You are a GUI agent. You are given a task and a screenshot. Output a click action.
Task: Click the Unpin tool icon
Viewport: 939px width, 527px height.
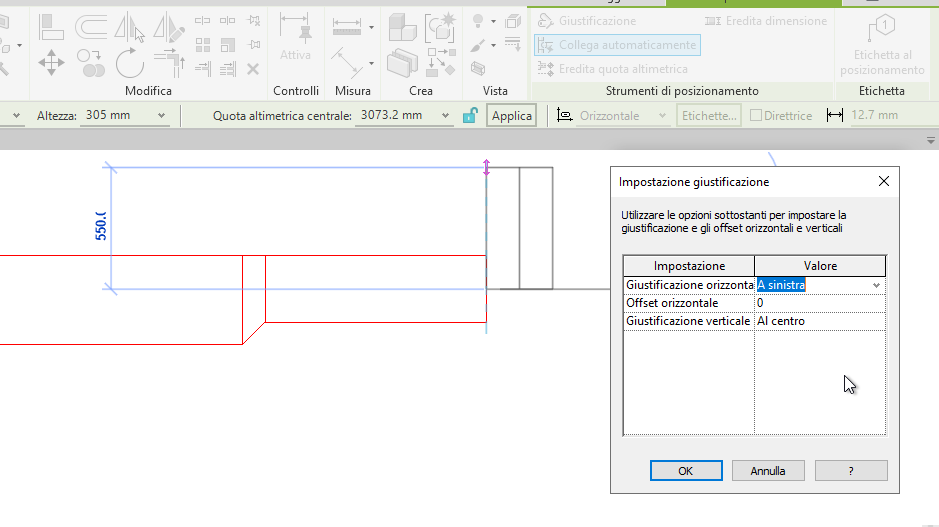point(253,21)
